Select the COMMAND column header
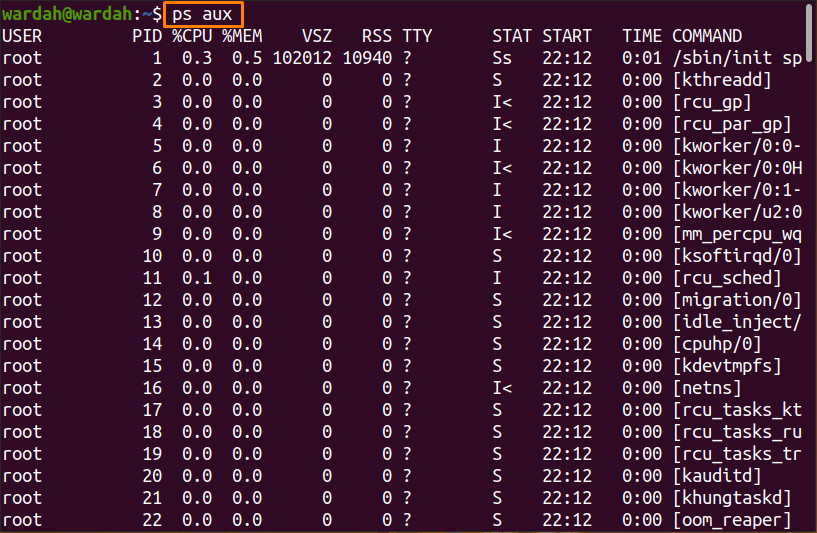817x533 pixels. pyautogui.click(x=707, y=36)
